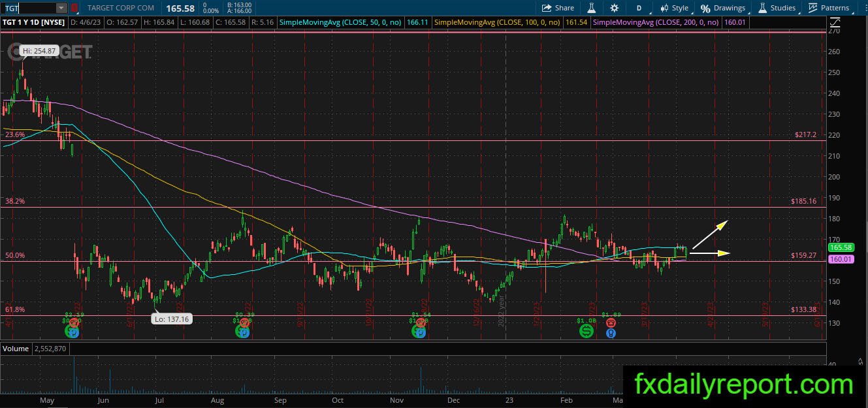Click the 2,552,870 volume value
Viewport: 868px width, 408px height.
(x=50, y=349)
